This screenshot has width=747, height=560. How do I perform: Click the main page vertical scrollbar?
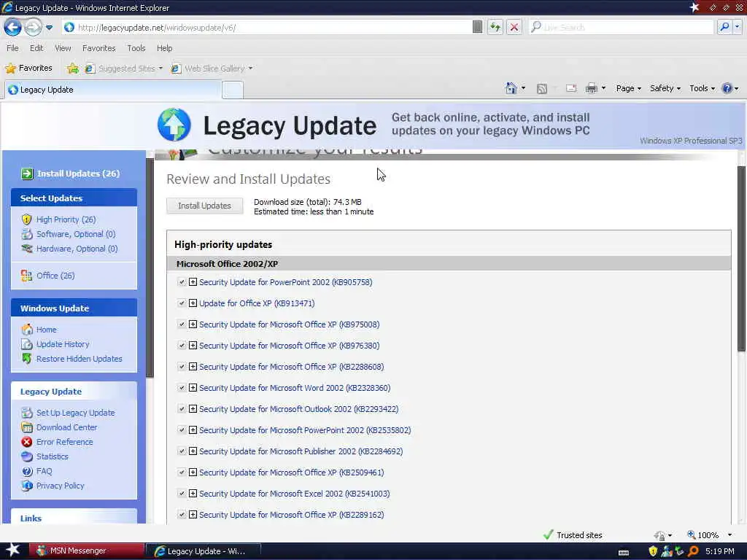coord(741,259)
